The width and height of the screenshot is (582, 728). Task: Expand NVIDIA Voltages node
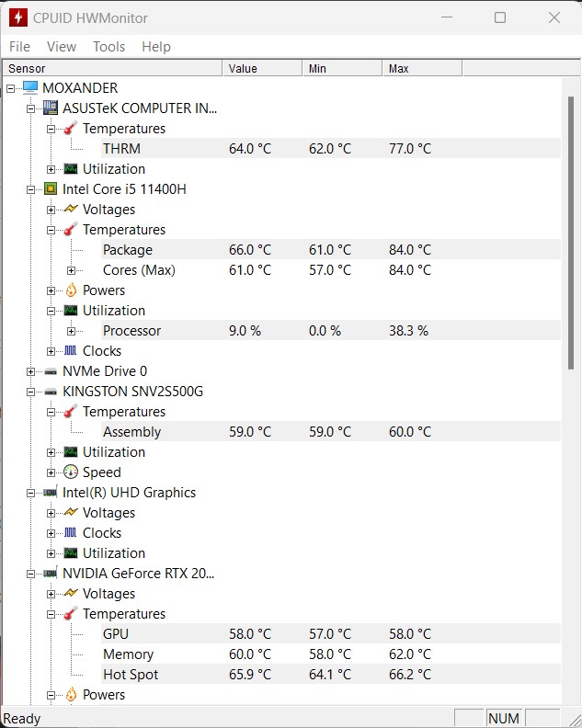51,595
